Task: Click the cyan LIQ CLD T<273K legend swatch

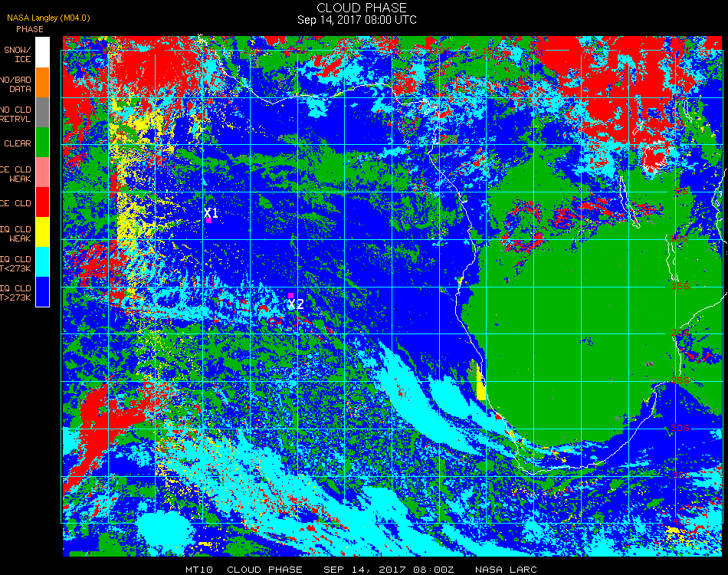Action: [42, 262]
